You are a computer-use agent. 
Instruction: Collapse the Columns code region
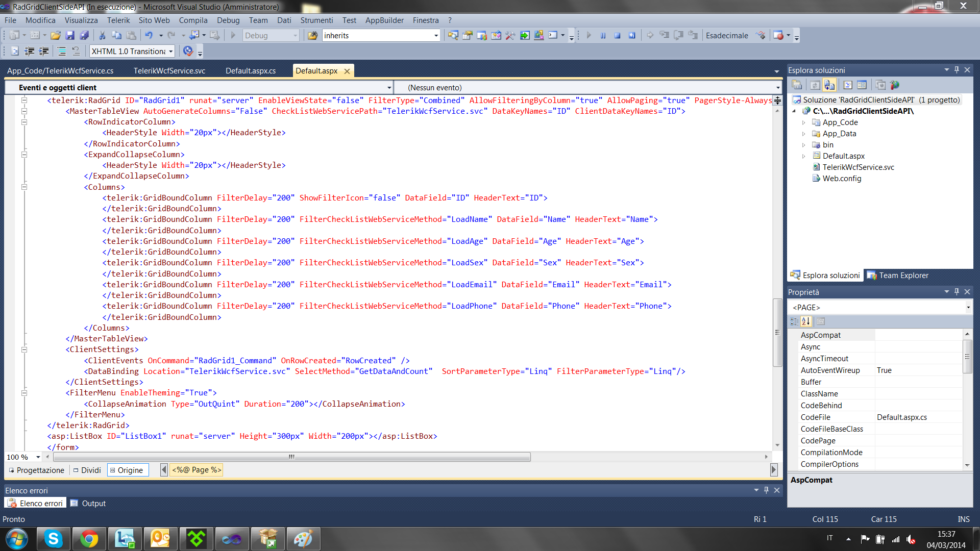[x=24, y=187]
